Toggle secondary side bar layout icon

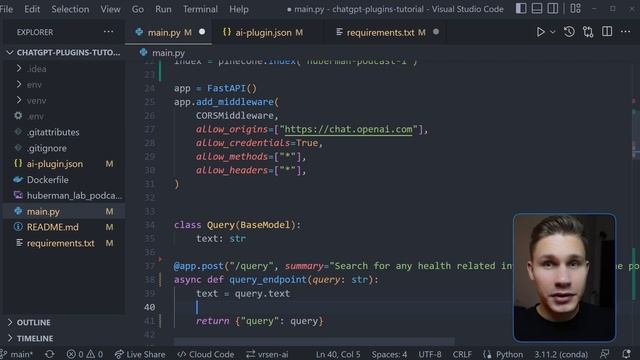553,9
